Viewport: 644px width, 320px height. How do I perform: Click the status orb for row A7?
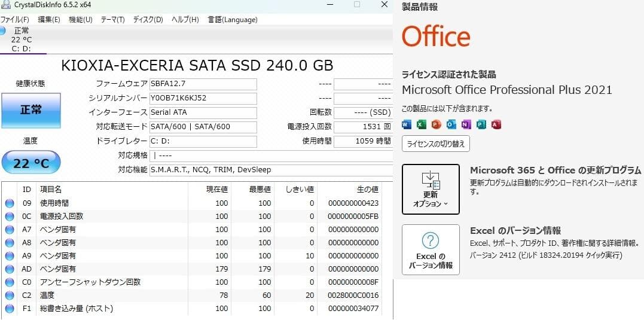coord(10,229)
